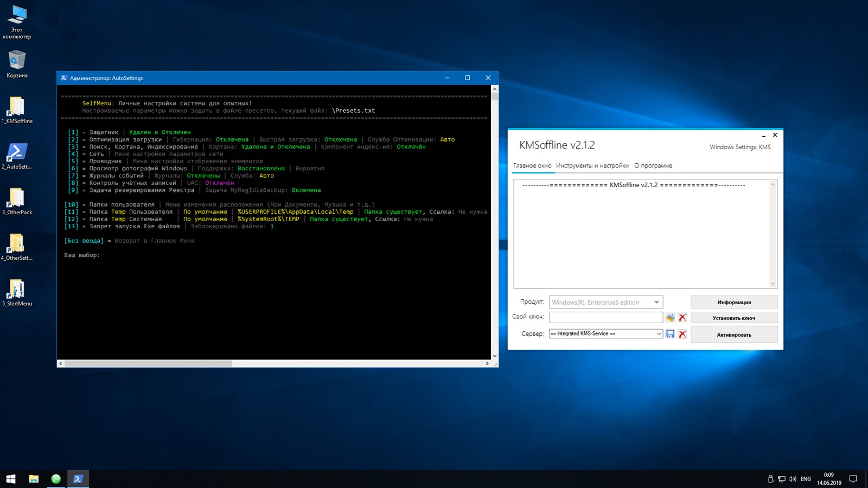The image size is (868, 488).
Task: Click KMSoffline log scrollbar up arrow
Action: [773, 184]
